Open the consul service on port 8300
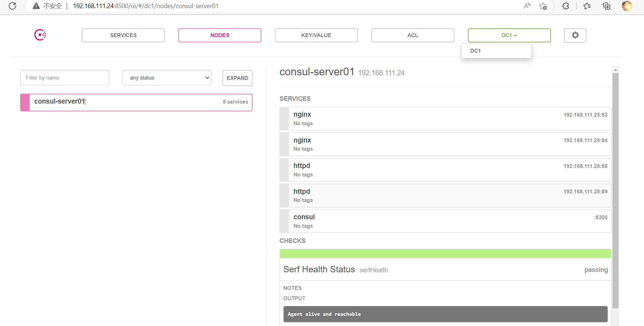This screenshot has height=326, width=644. (445, 221)
